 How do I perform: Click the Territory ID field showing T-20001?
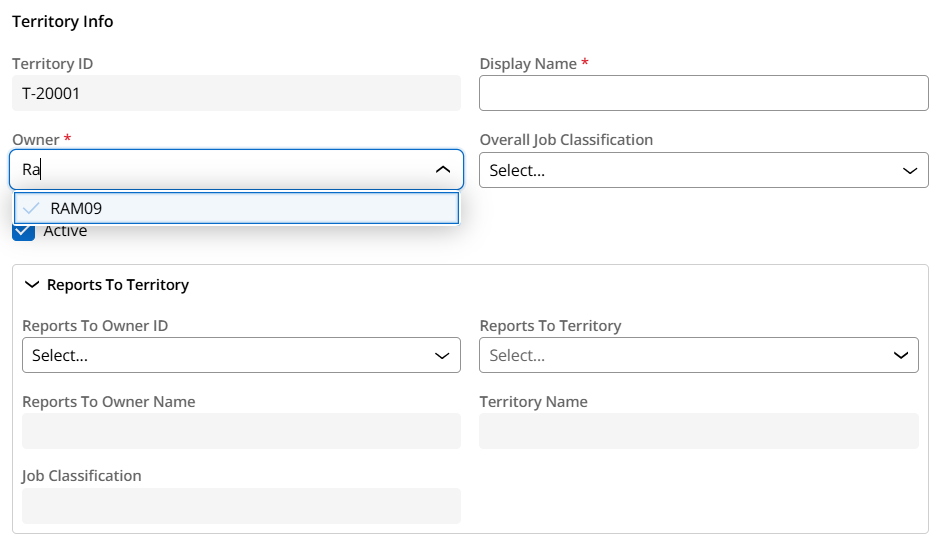(236, 94)
